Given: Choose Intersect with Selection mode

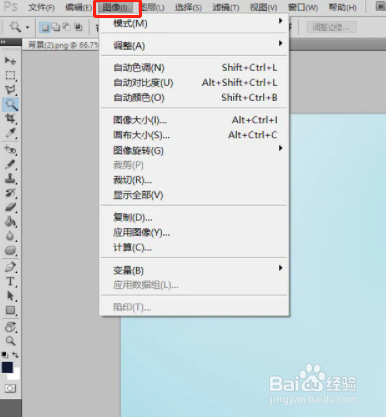Looking at the screenshot, I should click(78, 27).
